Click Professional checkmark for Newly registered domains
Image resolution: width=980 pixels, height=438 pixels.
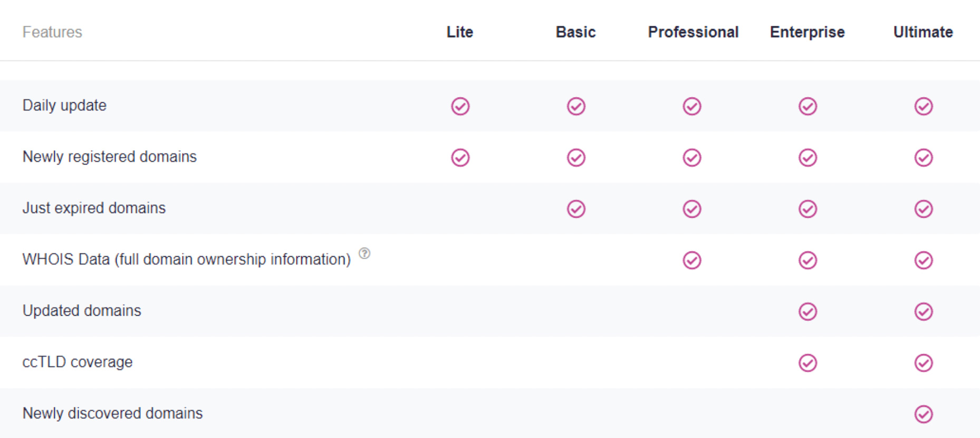(692, 158)
